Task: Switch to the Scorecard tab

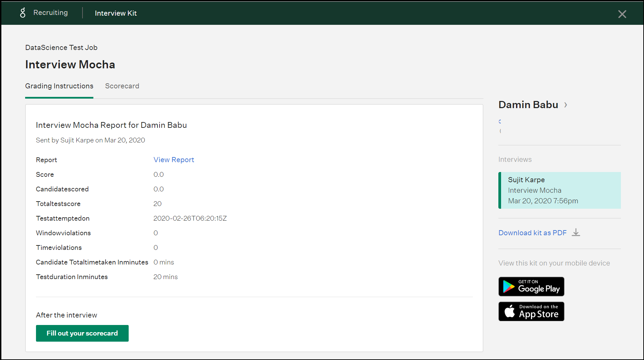Action: pos(122,86)
